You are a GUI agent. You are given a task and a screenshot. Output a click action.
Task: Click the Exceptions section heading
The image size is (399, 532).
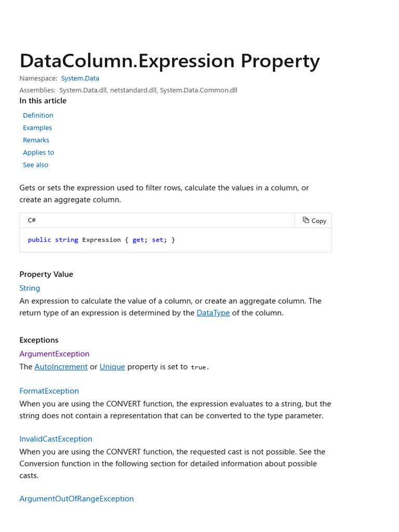[39, 340]
